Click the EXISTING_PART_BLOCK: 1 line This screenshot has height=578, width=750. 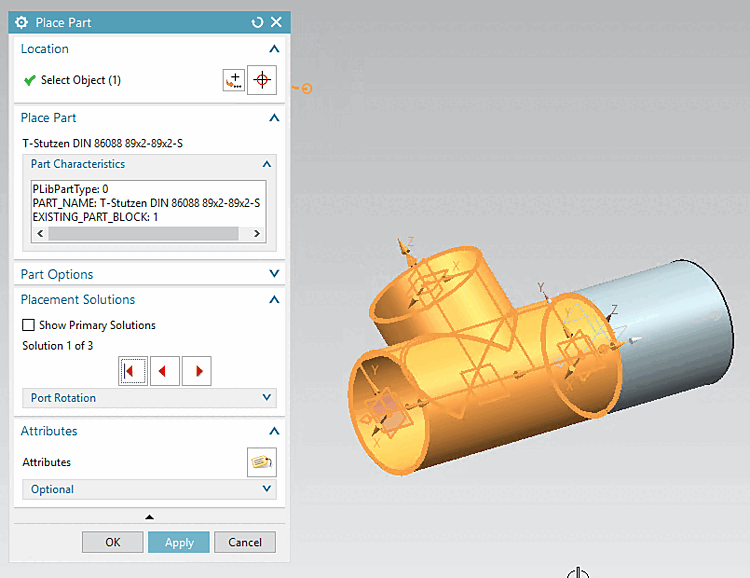coord(95,217)
